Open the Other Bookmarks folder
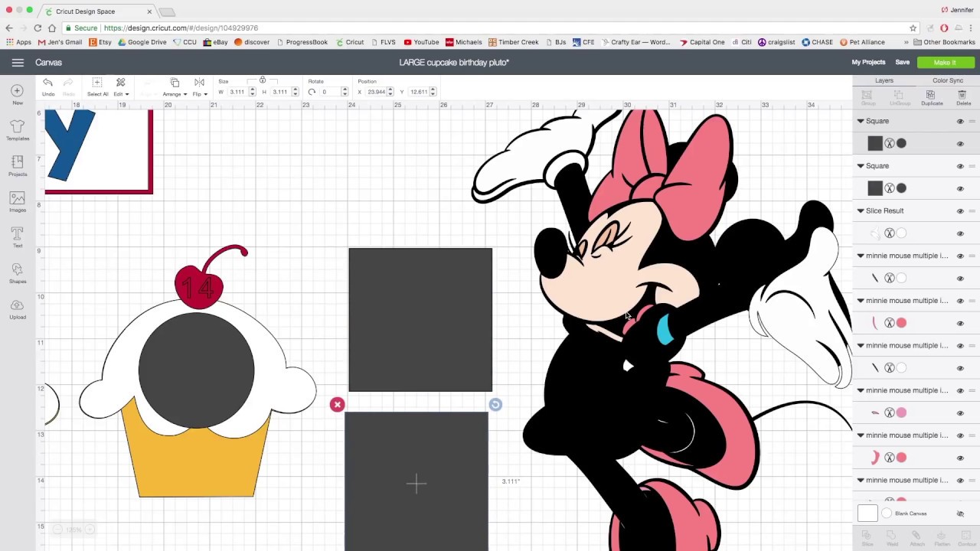Image resolution: width=980 pixels, height=551 pixels. pos(944,42)
